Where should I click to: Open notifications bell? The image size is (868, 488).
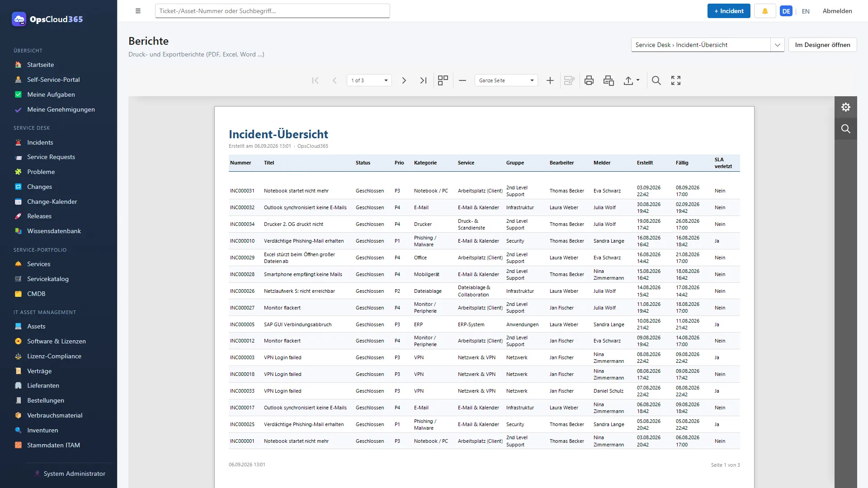pos(765,11)
